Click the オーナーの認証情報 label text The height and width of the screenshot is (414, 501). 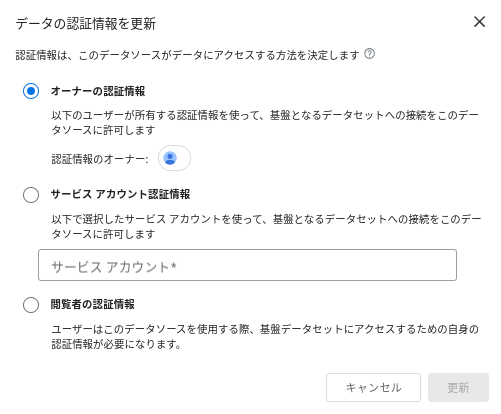tap(98, 91)
